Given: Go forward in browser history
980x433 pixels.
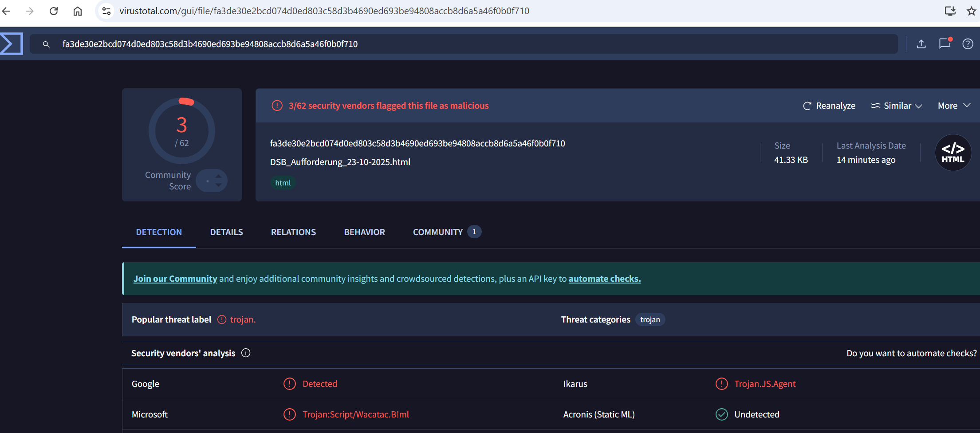Looking at the screenshot, I should tap(30, 11).
